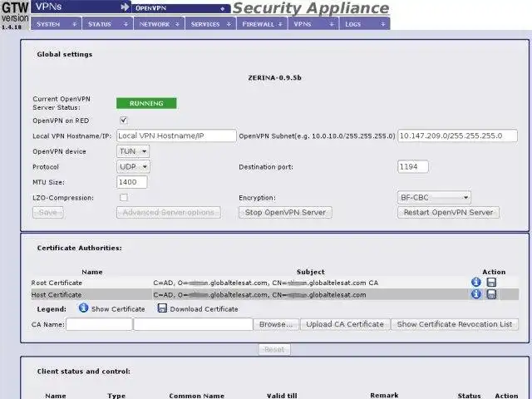Click the Valid till column header
Screen dimensions: 532x399
[282, 396]
